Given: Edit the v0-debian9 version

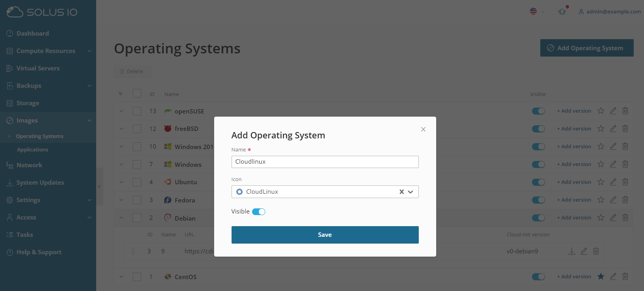Looking at the screenshot, I should (x=584, y=251).
